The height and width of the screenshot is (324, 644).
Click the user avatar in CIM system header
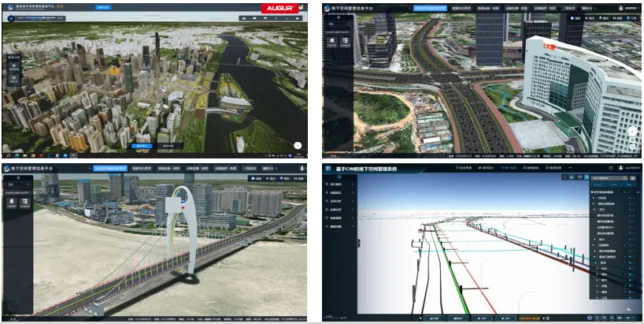point(619,168)
